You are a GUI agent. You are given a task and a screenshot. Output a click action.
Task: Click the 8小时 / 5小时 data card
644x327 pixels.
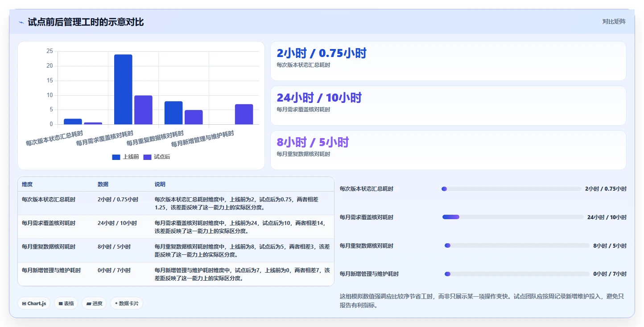click(x=448, y=150)
